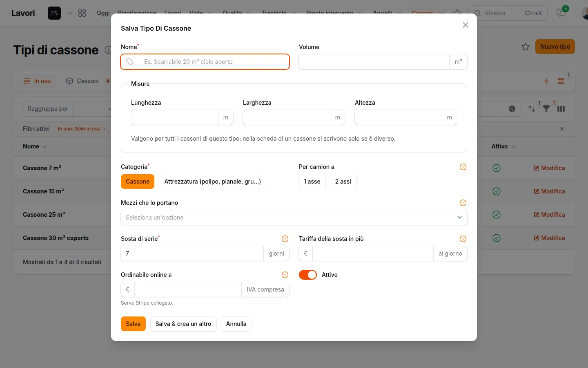Select the Attrezzatura category option

(212, 182)
